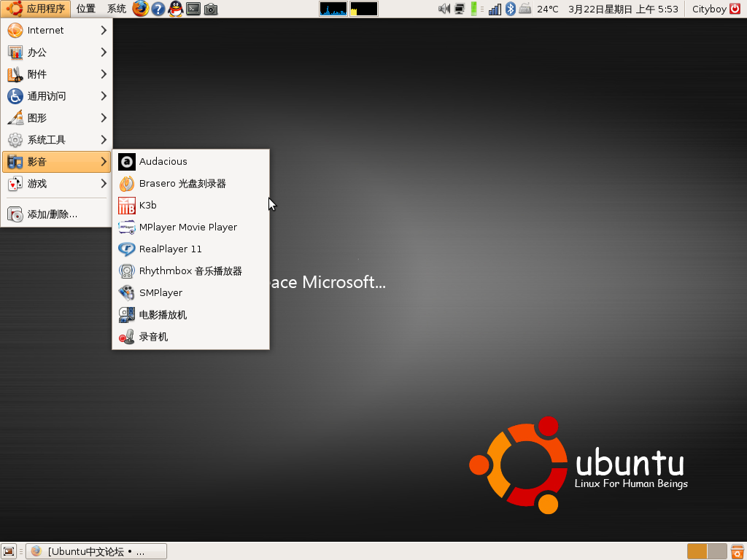Open the screenshot camera launcher
Image resolution: width=747 pixels, height=560 pixels.
click(x=211, y=9)
